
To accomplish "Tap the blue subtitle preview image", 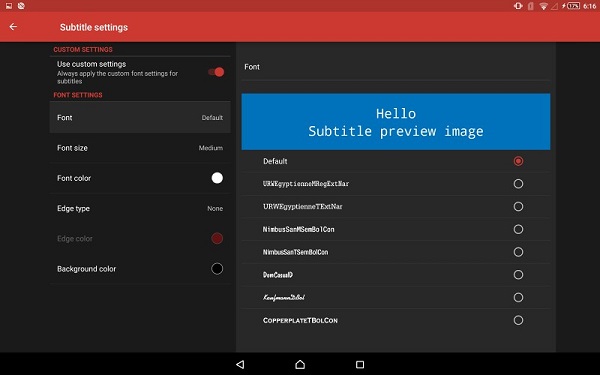I will coord(396,122).
